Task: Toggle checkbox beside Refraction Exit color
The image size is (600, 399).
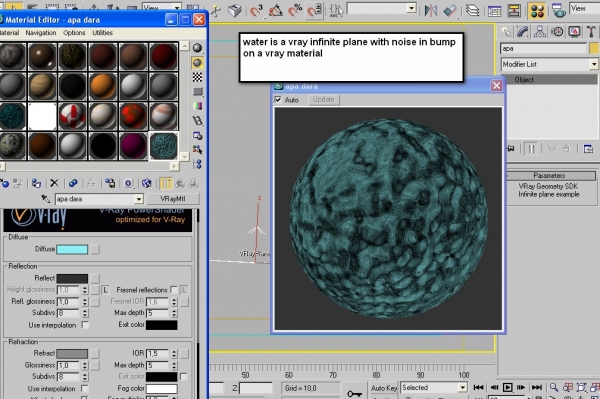Action: tap(183, 377)
